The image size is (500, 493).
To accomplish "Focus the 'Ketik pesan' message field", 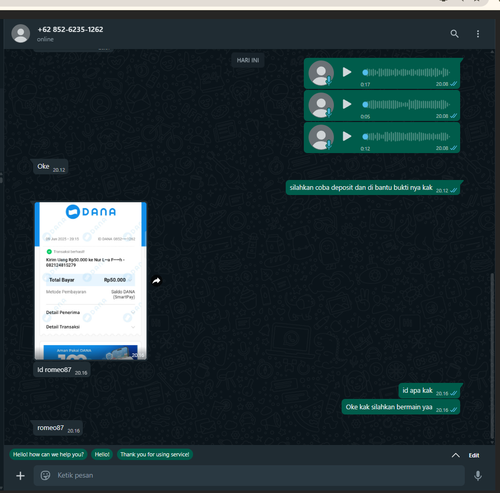I will coord(249,475).
